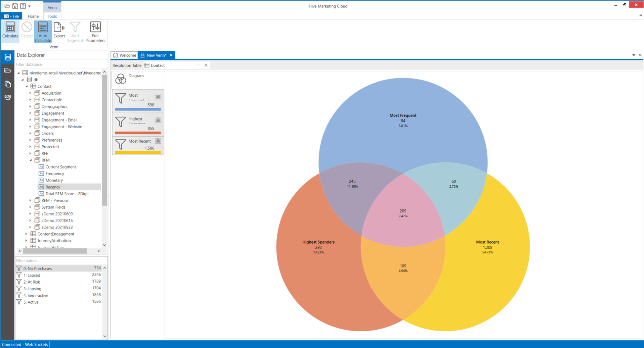644x348 pixels.
Task: Close the New Venn tab
Action: (171, 55)
